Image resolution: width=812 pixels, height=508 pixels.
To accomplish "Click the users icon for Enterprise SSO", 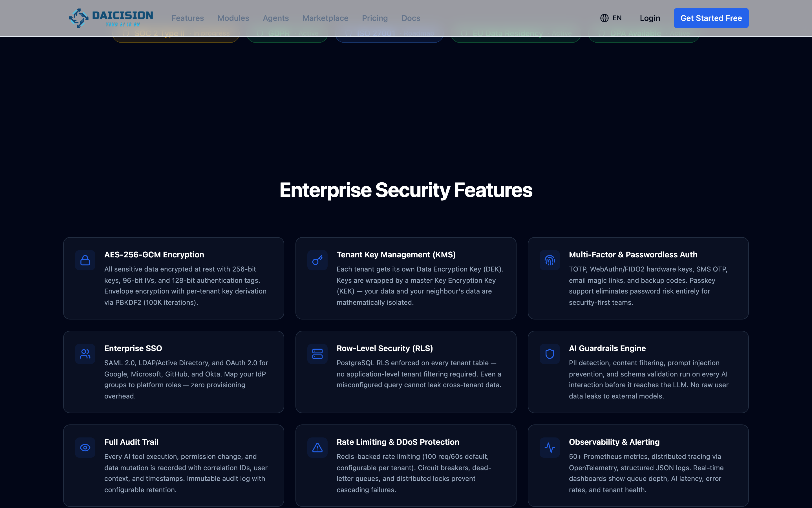I will click(85, 354).
